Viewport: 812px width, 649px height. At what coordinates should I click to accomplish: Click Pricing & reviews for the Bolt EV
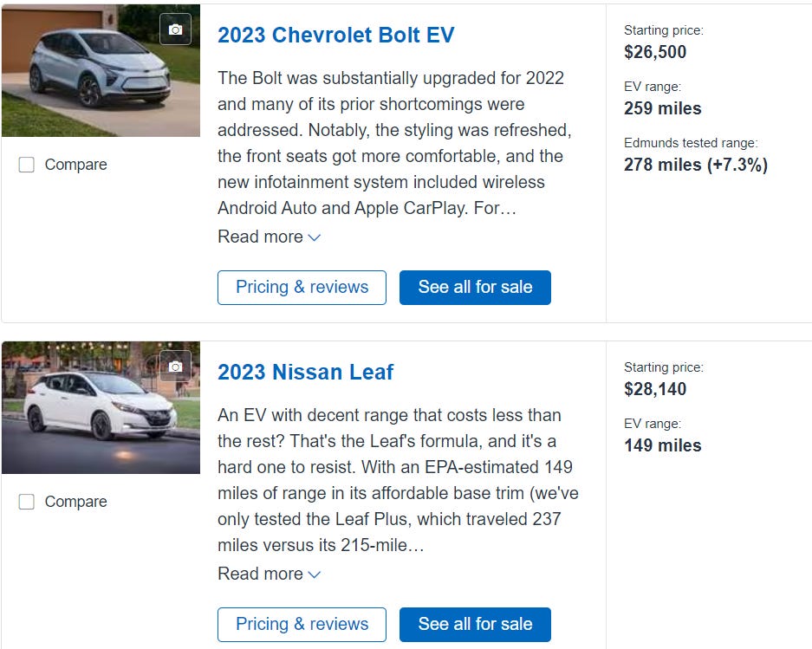[302, 288]
